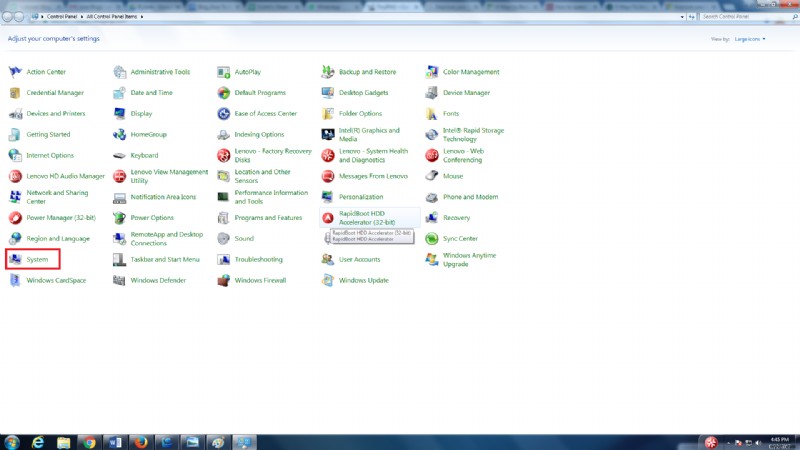800x450 pixels.
Task: Open User Accounts icon
Action: 328,260
